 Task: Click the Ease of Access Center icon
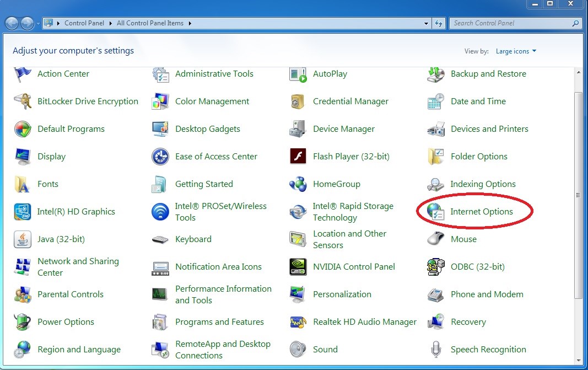point(160,157)
